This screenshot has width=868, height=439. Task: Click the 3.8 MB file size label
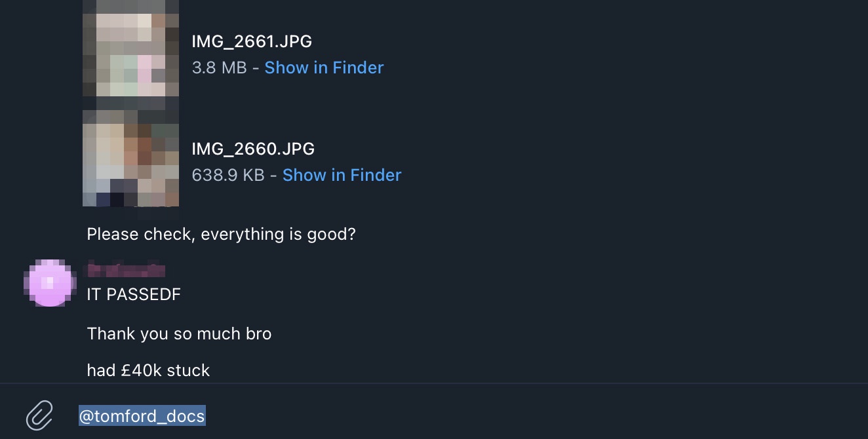point(219,67)
